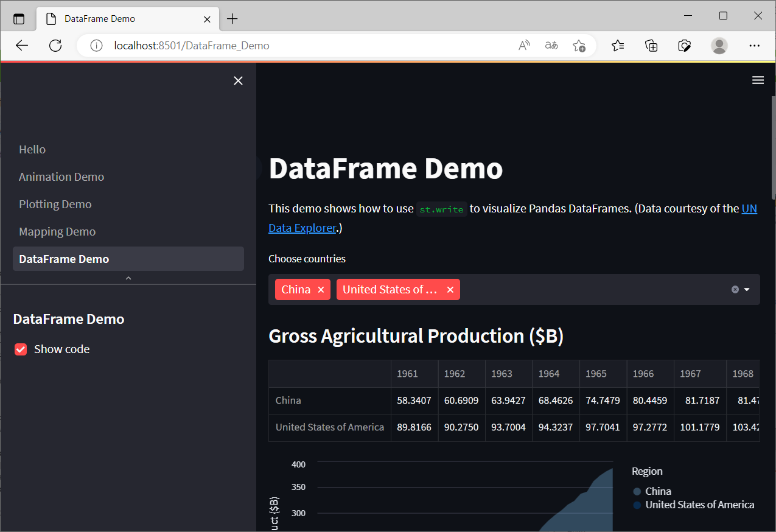Uncheck the Show code checkbox
776x532 pixels.
(20, 349)
